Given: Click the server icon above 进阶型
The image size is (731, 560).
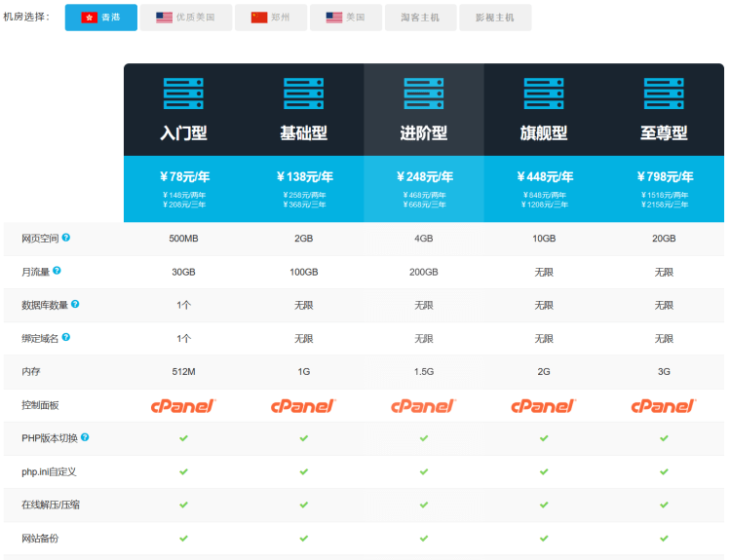Looking at the screenshot, I should (x=424, y=93).
